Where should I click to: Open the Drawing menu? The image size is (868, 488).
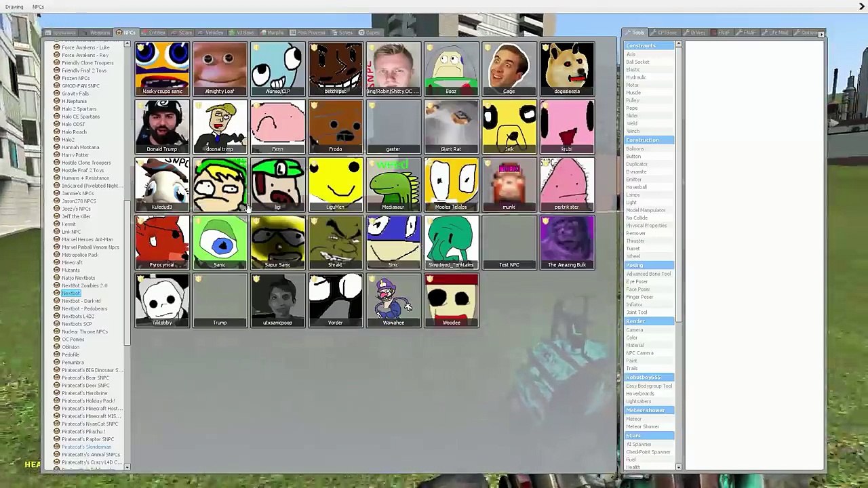click(x=14, y=7)
